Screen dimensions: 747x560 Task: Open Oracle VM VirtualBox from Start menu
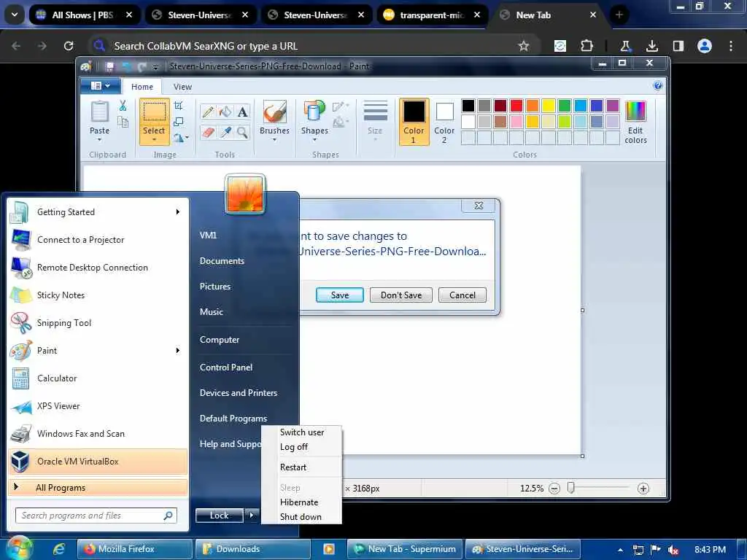(x=98, y=462)
